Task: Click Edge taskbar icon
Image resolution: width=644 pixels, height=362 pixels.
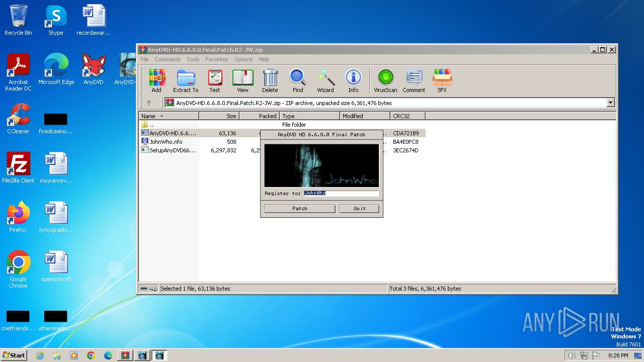Action: (108, 355)
